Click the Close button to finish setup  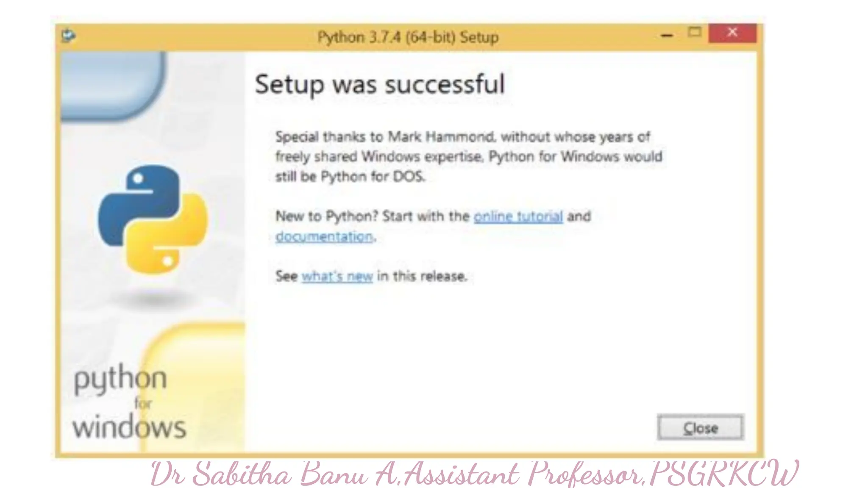point(701,427)
